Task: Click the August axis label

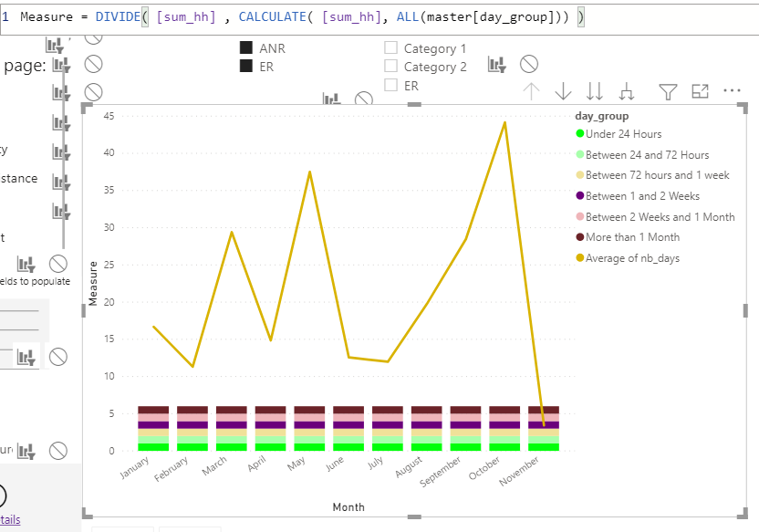Action: click(x=409, y=466)
